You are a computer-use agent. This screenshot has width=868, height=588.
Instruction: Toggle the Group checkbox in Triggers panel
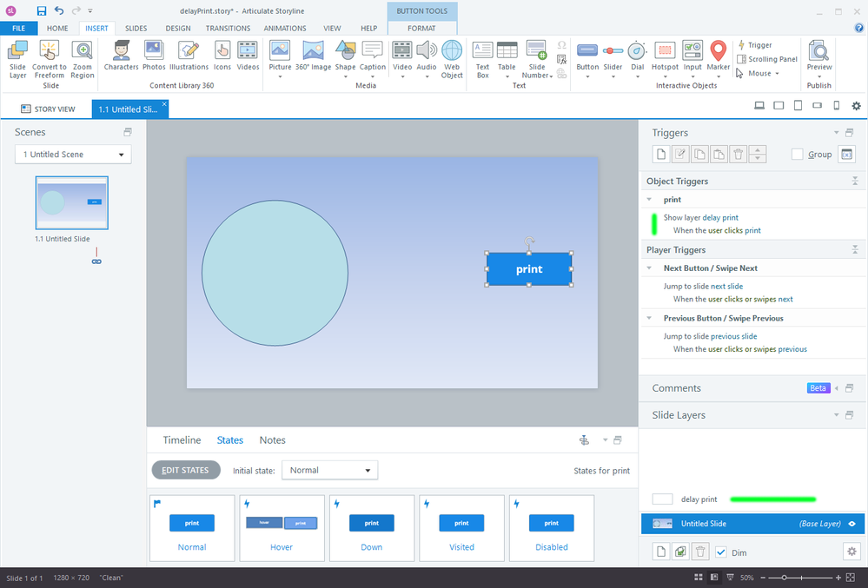[x=797, y=155]
